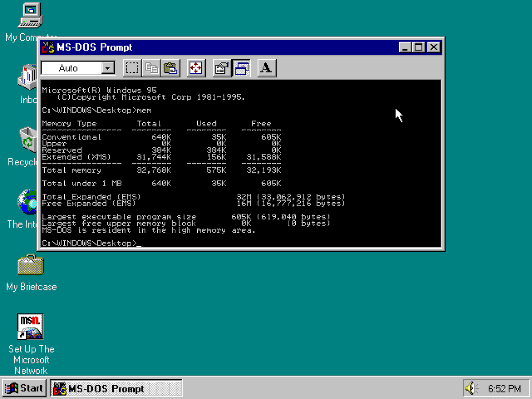Click the 'Memory Type' column header text

(x=69, y=124)
